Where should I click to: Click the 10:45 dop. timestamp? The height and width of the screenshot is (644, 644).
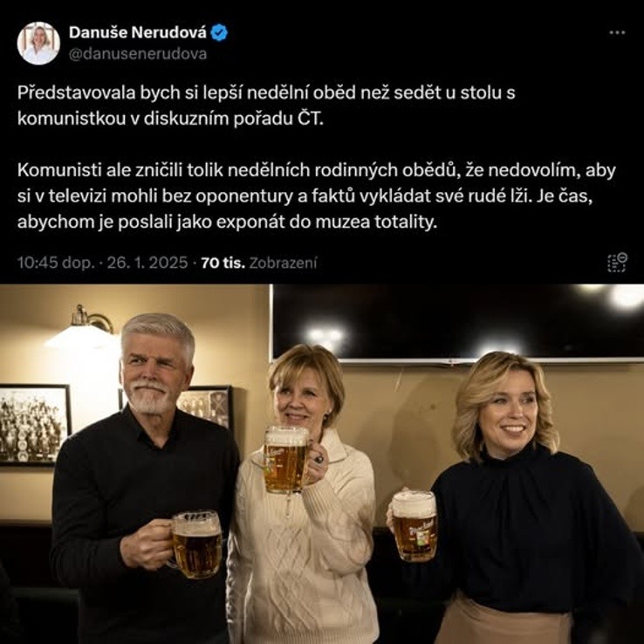tap(56, 263)
